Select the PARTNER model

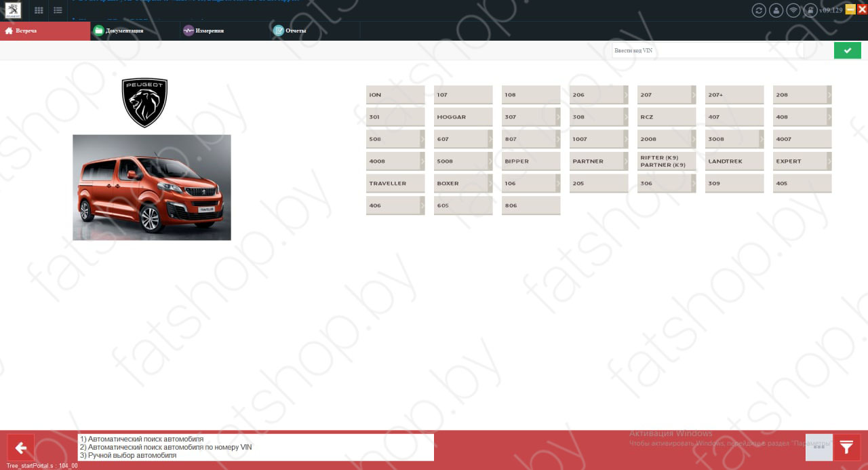click(599, 161)
